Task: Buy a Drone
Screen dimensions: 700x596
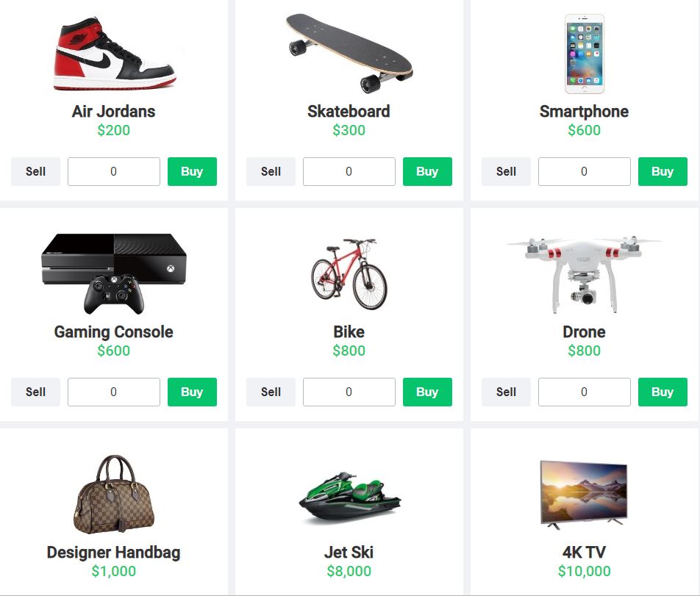Action: click(662, 392)
